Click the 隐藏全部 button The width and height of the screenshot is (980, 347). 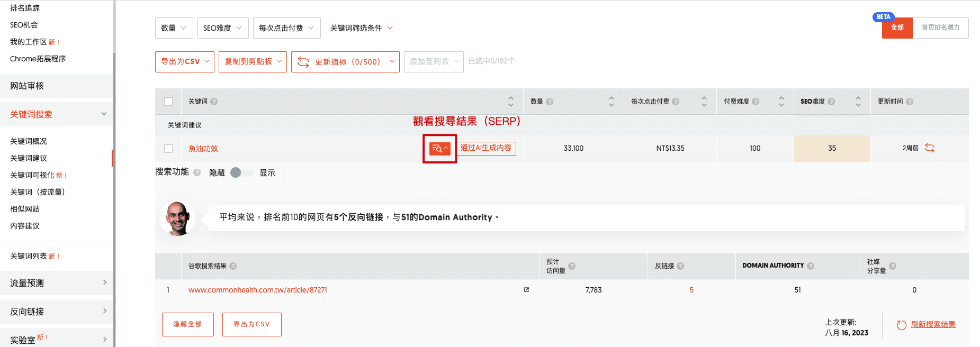tap(187, 324)
